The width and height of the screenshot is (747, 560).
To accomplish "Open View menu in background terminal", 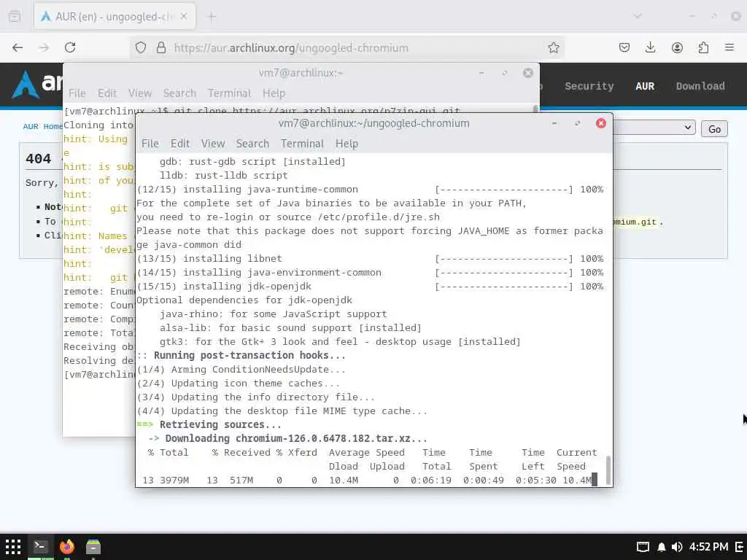I will [x=139, y=93].
